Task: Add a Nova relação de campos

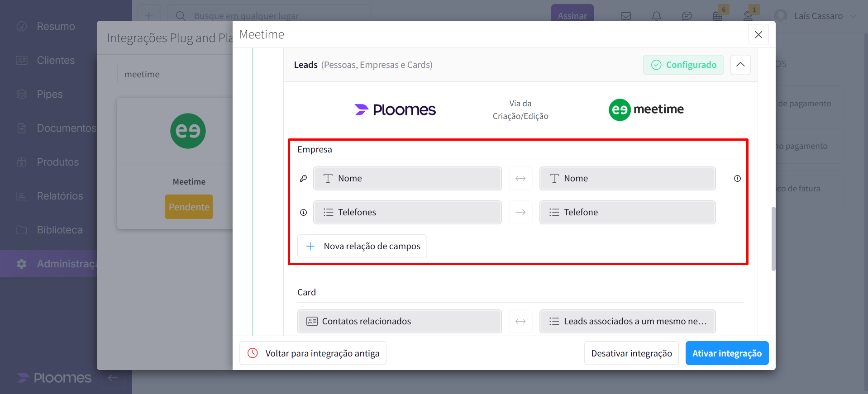Action: pyautogui.click(x=362, y=247)
